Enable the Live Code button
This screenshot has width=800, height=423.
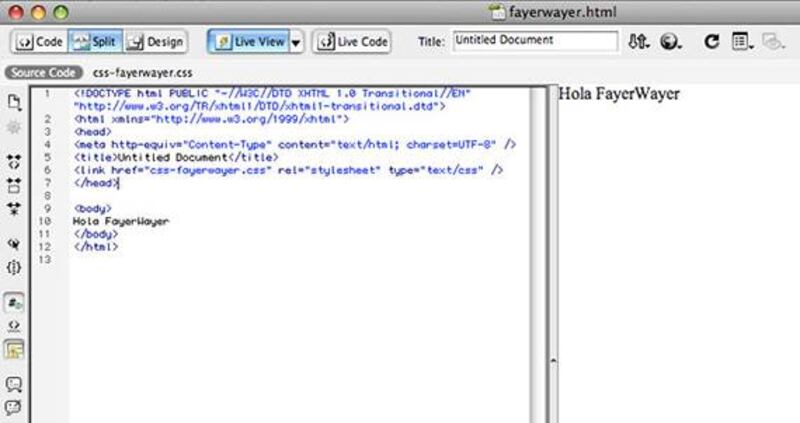click(x=351, y=42)
